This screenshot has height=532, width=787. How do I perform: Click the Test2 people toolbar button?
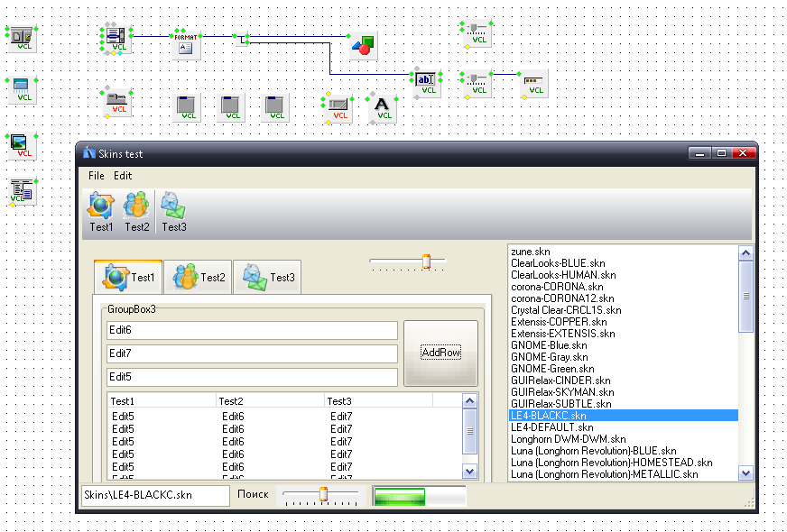pos(137,213)
